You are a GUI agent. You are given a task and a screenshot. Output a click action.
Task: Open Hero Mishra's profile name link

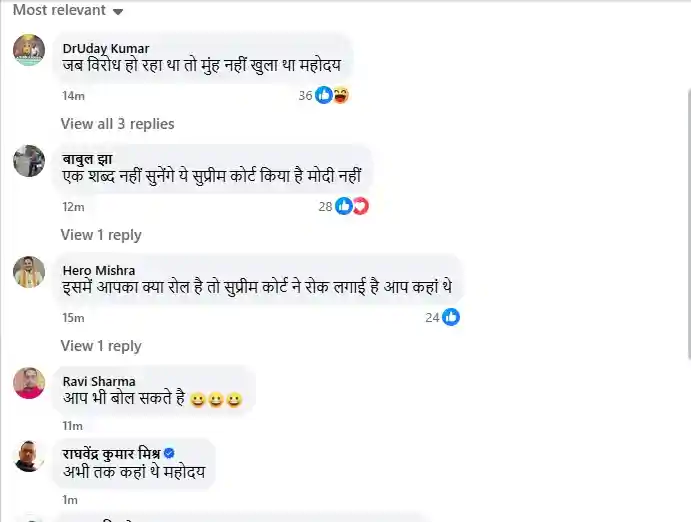coord(99,270)
